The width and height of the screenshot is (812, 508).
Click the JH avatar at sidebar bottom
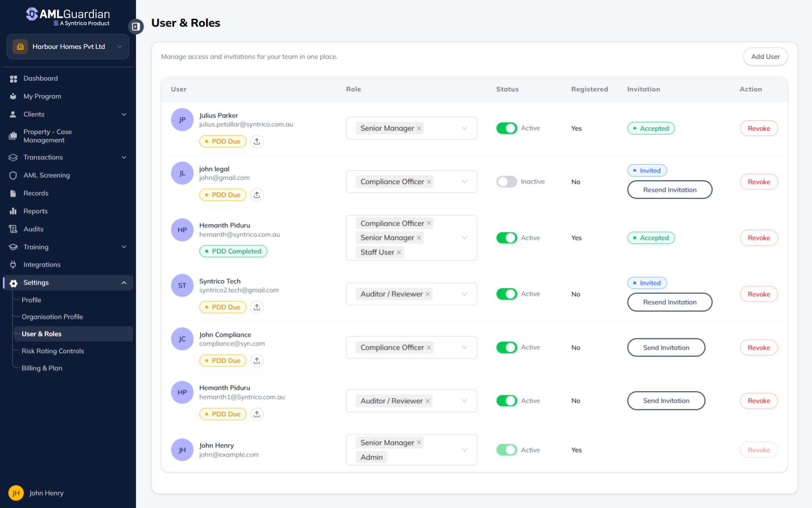tap(16, 493)
